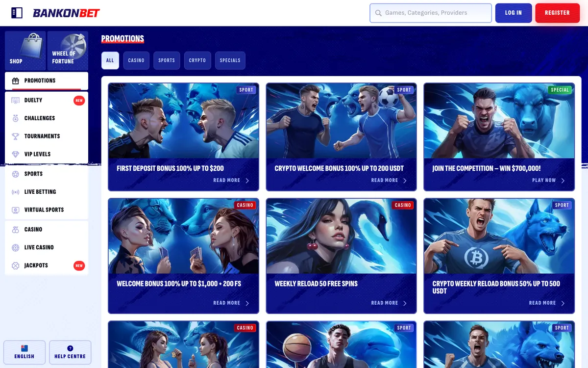Click the NEW badge beside Duelty
The height and width of the screenshot is (368, 588).
point(79,101)
